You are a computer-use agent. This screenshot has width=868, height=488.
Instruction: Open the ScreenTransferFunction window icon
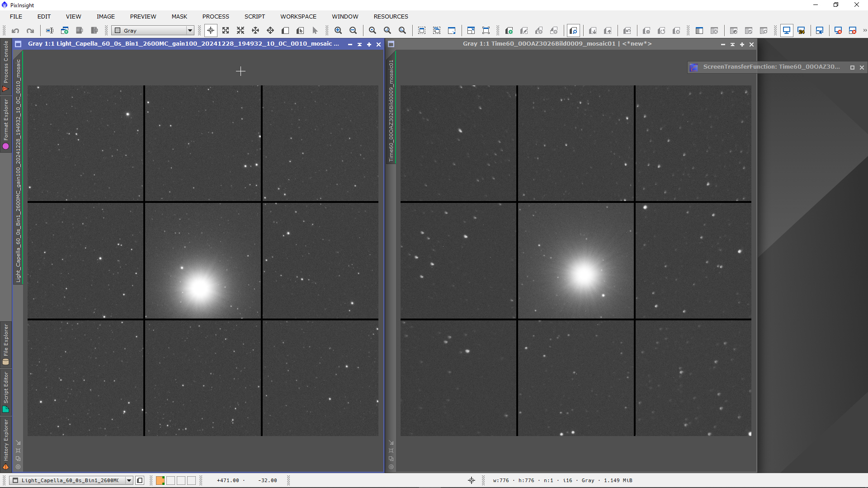coord(694,67)
